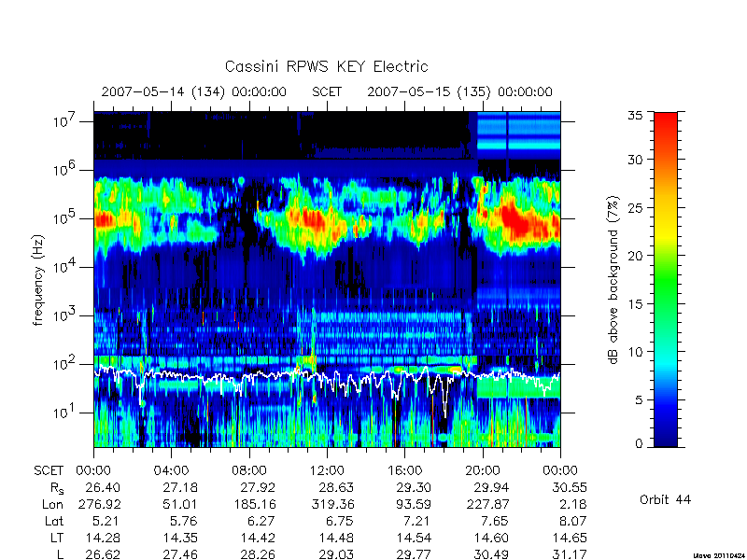747x560 pixels.
Task: Click the 08:00 time tick label
Action: pos(249,470)
